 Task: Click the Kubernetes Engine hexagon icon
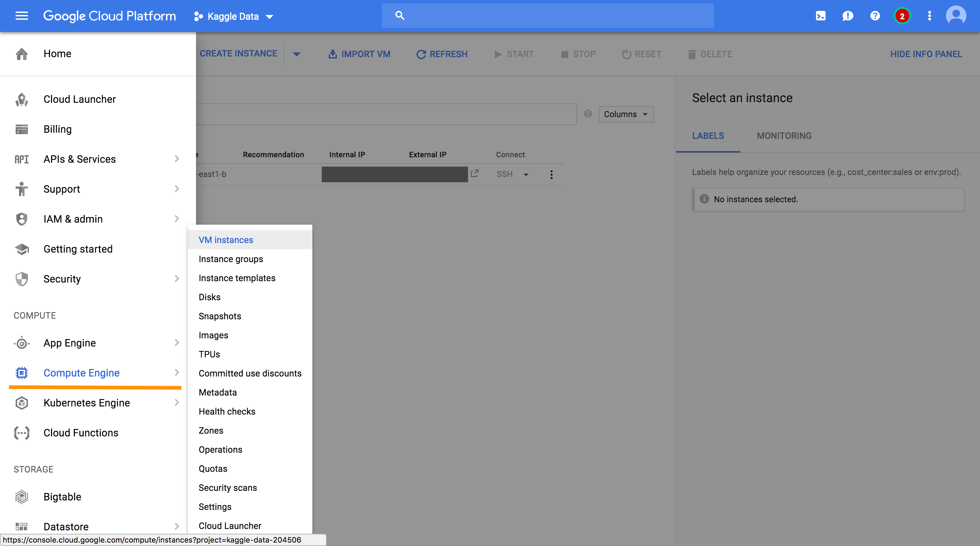coord(22,403)
